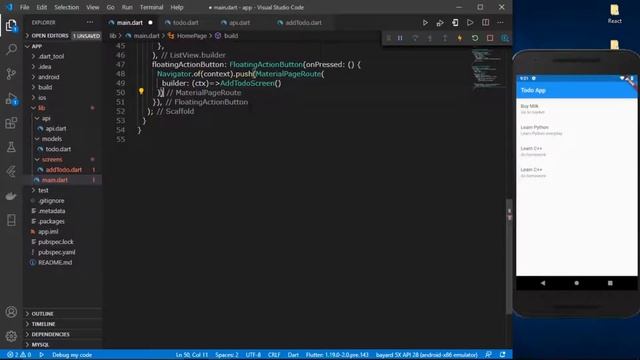This screenshot has height=360, width=640.
Task: Tap the emulator back navigation button
Action: pos(543,283)
